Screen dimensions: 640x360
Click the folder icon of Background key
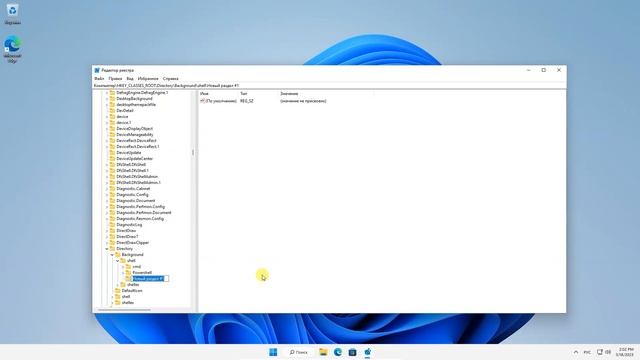pyautogui.click(x=118, y=255)
